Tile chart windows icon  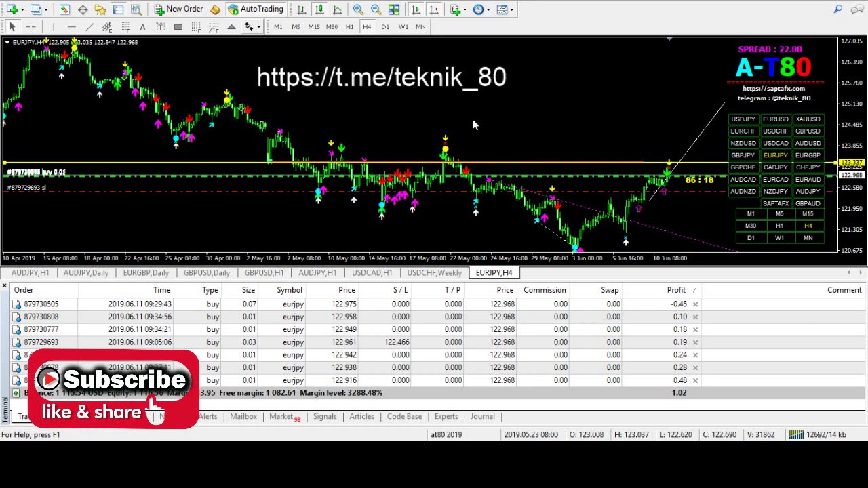[394, 9]
